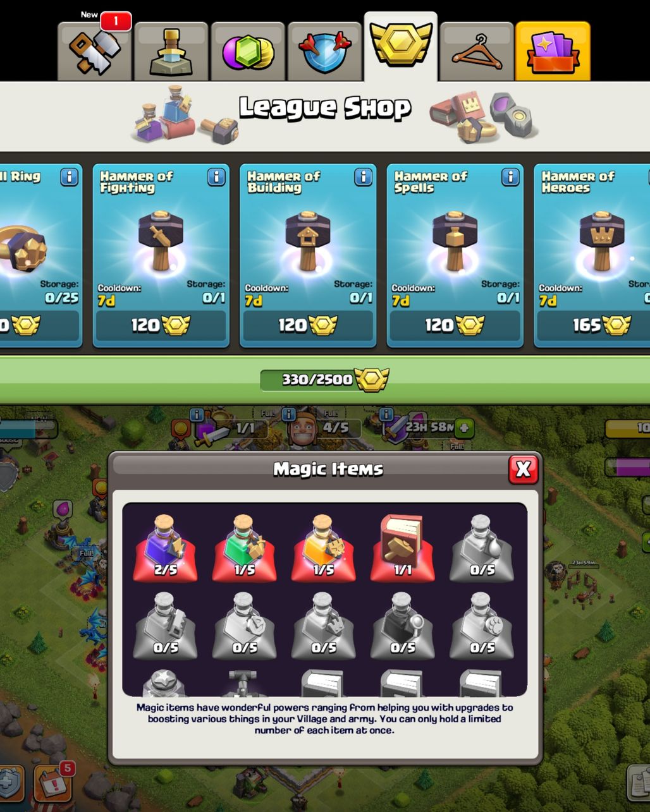Buy Hammer of Spells for 120 medals

(x=455, y=325)
